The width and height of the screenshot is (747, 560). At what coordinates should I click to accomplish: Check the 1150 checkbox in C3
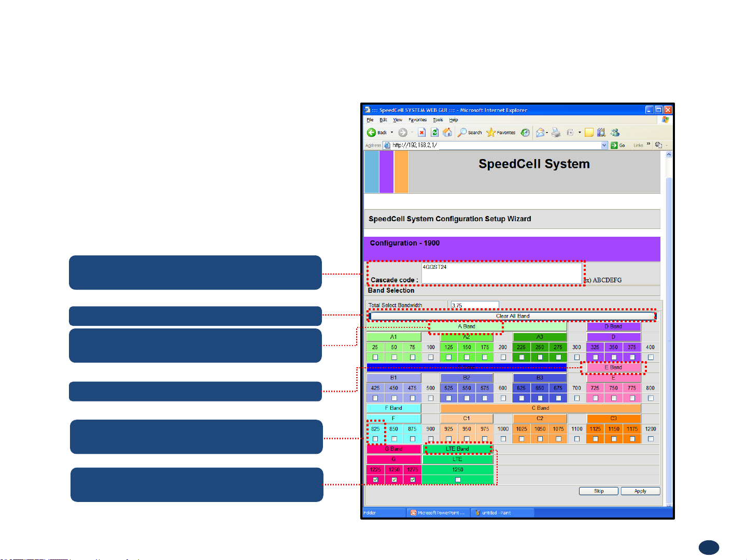614,439
